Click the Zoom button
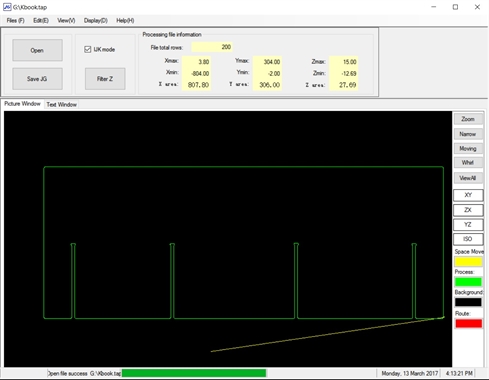This screenshot has width=489, height=380. coord(468,119)
